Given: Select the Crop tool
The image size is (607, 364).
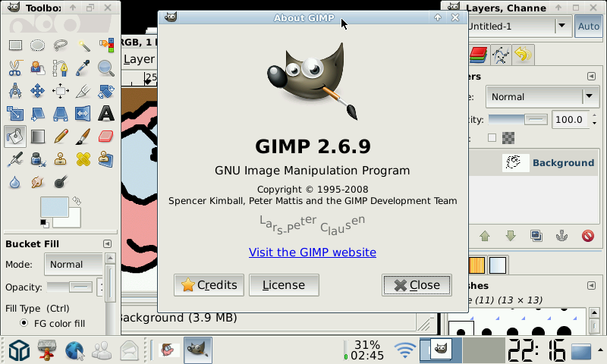Looking at the screenshot, I should point(83,91).
